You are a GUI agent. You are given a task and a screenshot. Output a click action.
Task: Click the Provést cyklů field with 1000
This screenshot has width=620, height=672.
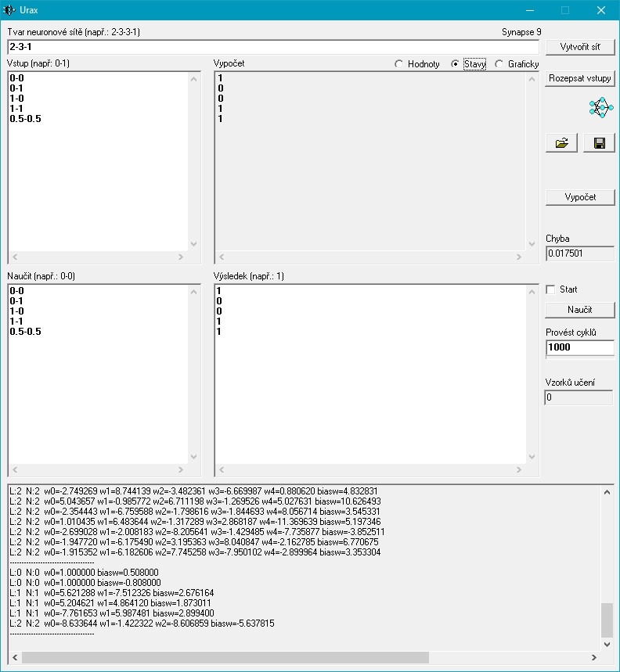(580, 347)
